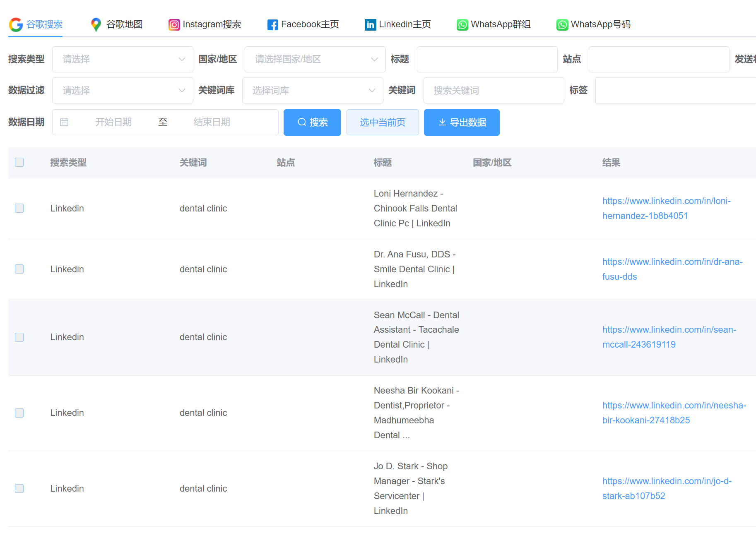Click title text "Sean McCall - Dental Assistant"
This screenshot has width=756, height=533.
click(417, 322)
